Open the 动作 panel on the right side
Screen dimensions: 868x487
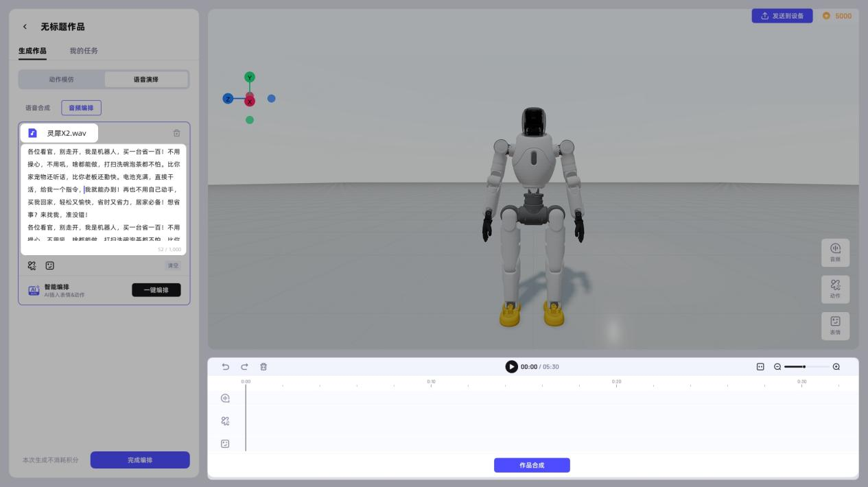tap(835, 289)
